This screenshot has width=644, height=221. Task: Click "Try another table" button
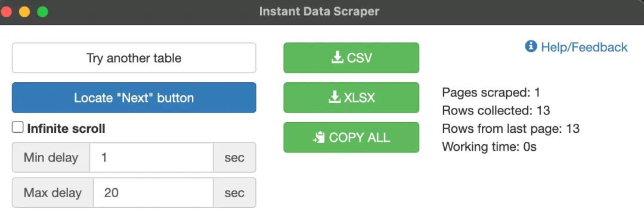point(134,58)
